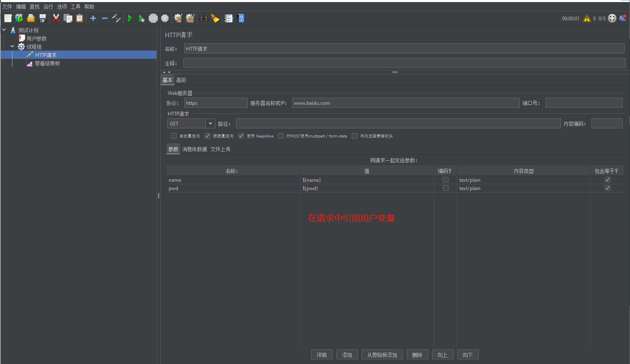Click the 删除 button
The width and height of the screenshot is (630, 364).
[418, 355]
